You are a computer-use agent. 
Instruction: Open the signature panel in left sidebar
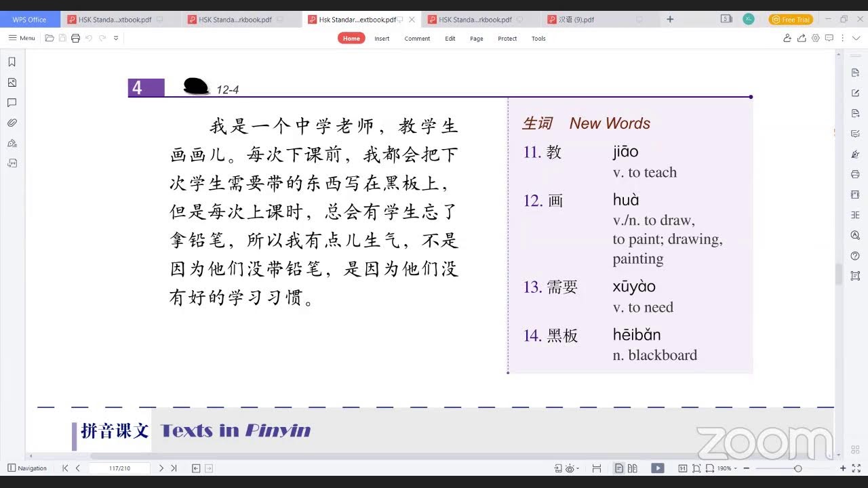click(x=12, y=143)
